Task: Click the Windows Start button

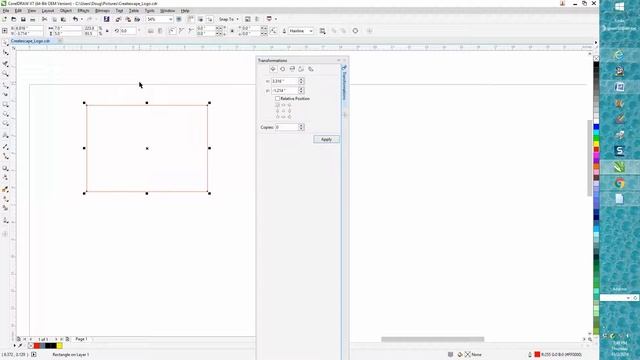Action: [619, 7]
